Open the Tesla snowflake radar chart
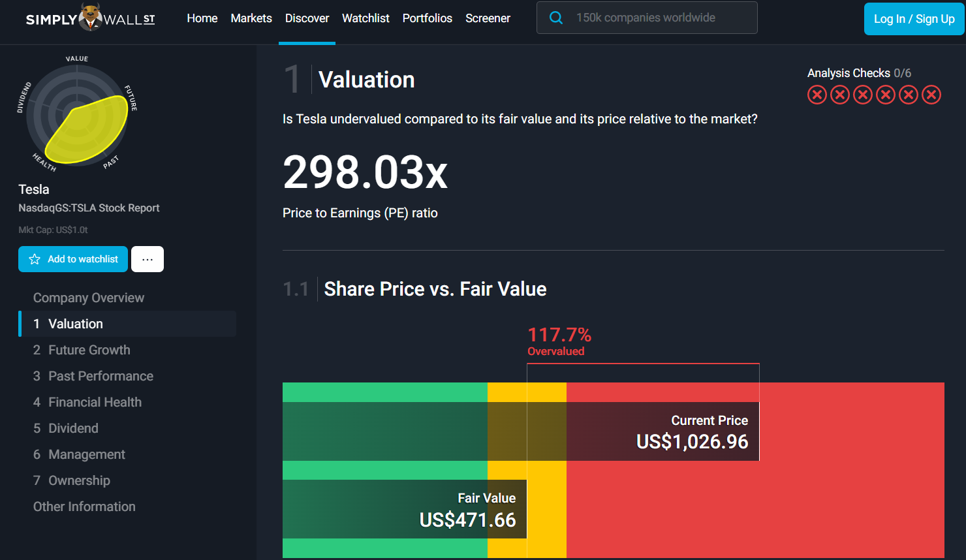Viewport: 966px width, 560px height. coord(77,115)
